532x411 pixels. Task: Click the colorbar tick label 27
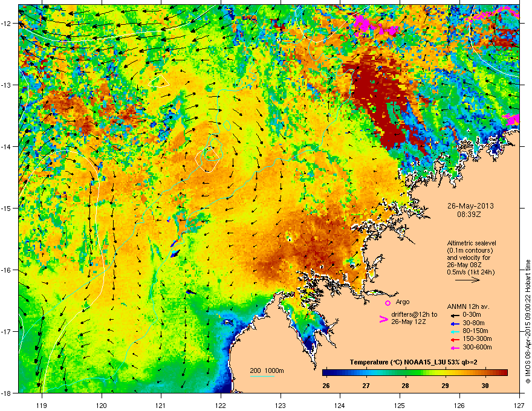[366, 386]
